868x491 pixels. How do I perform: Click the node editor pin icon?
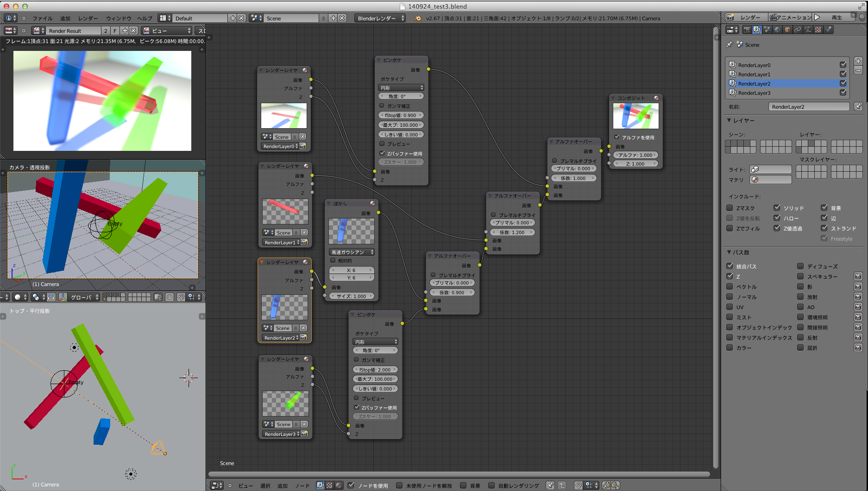point(550,485)
